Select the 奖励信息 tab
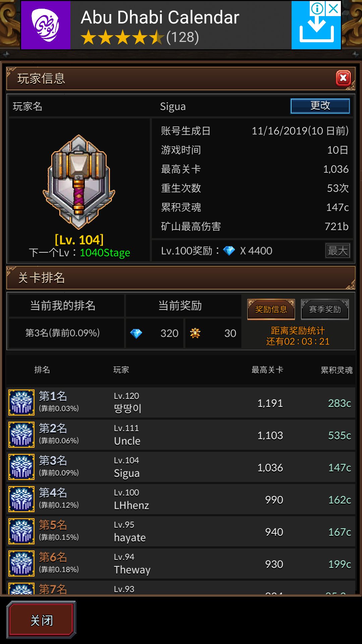Viewport: 362px width, 644px height. tap(271, 309)
